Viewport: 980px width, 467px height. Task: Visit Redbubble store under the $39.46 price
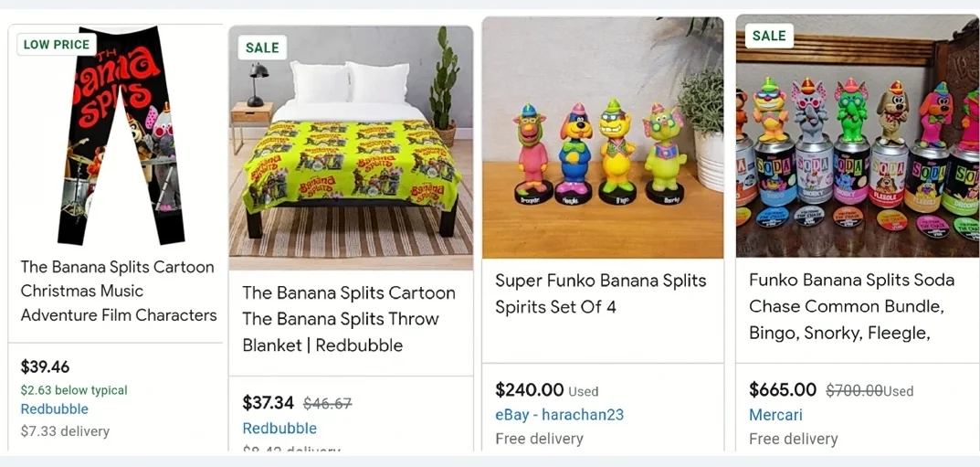pyautogui.click(x=55, y=409)
